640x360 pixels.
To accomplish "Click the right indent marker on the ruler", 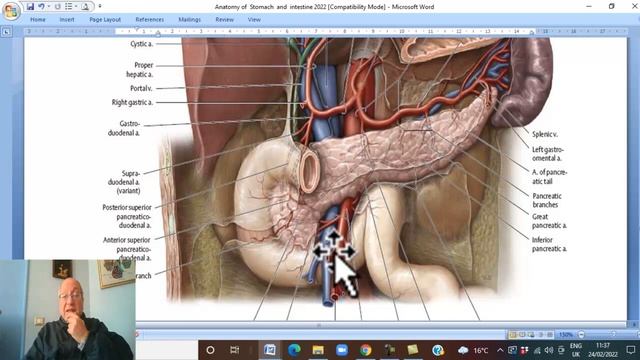I will (x=532, y=33).
